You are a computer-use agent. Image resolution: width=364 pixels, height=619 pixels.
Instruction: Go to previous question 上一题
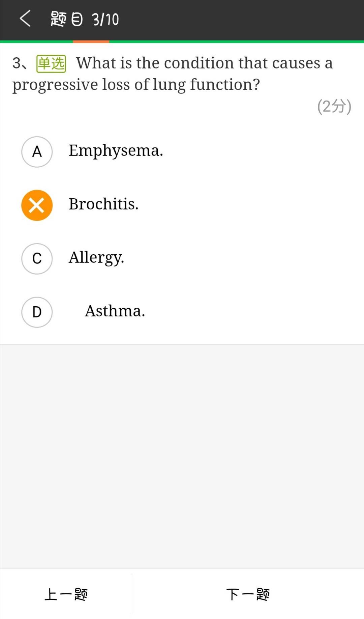pyautogui.click(x=66, y=594)
